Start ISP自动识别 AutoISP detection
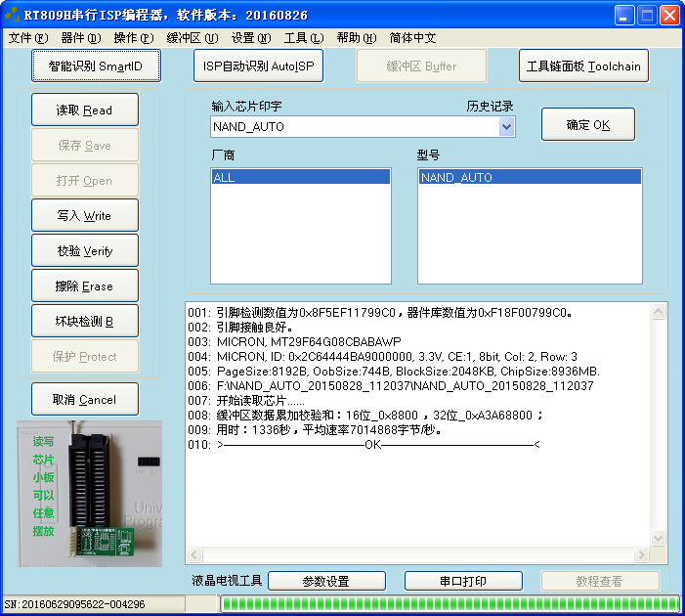The width and height of the screenshot is (685, 616). point(258,66)
